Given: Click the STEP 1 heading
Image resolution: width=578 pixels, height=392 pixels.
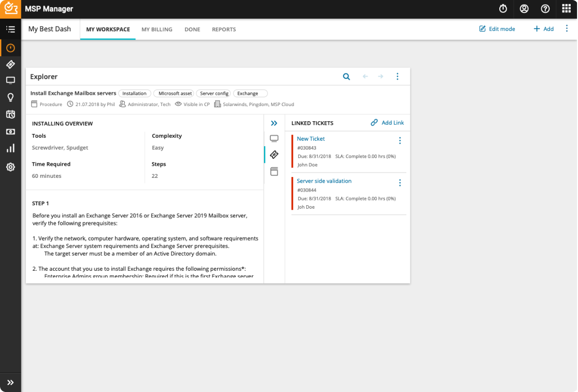Looking at the screenshot, I should point(41,203).
